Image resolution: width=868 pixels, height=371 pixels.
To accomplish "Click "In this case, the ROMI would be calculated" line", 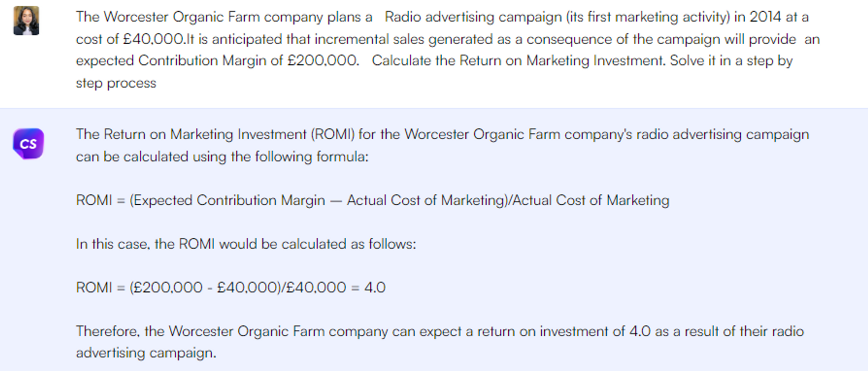I will coord(246,244).
